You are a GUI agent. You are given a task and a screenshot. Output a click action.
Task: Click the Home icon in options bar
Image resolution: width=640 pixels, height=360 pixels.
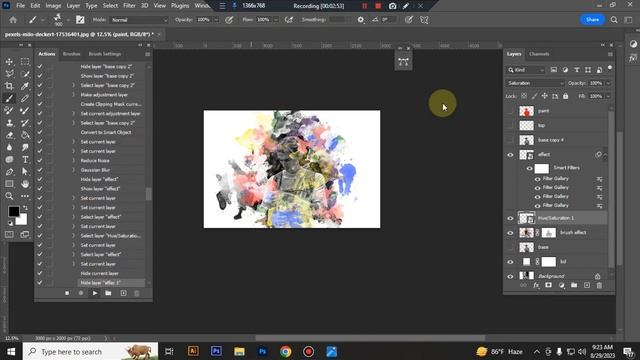(13, 20)
